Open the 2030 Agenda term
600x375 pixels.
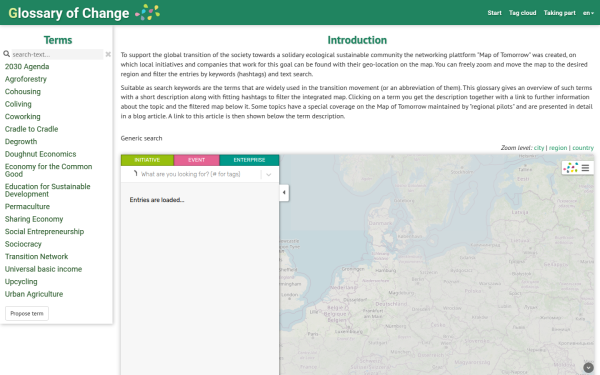27,67
